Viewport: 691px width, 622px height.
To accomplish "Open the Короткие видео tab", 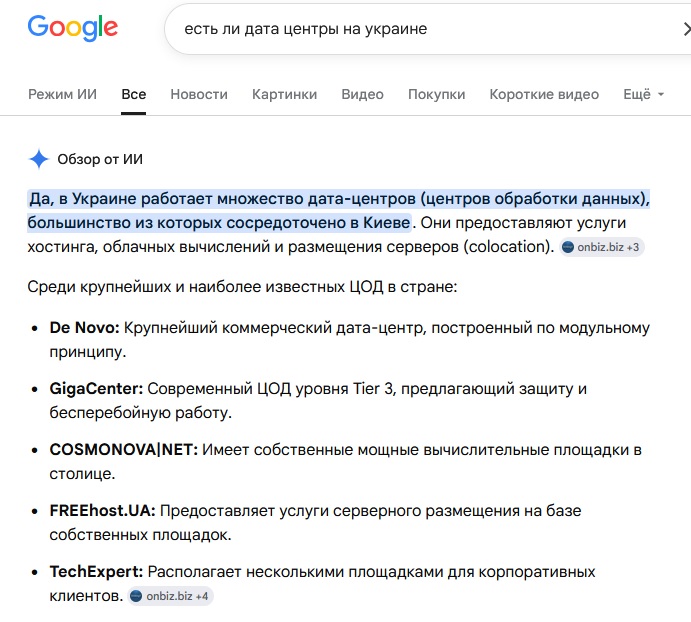I will [544, 94].
